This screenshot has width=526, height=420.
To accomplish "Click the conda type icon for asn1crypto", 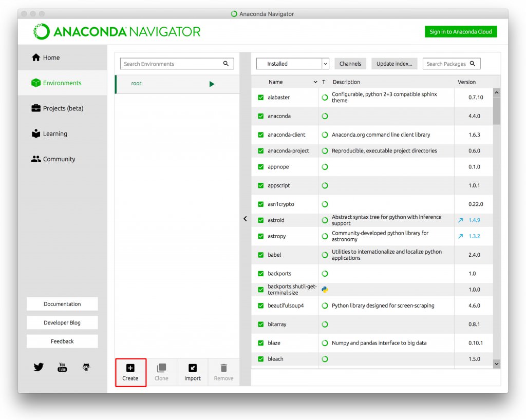I will [x=325, y=204].
